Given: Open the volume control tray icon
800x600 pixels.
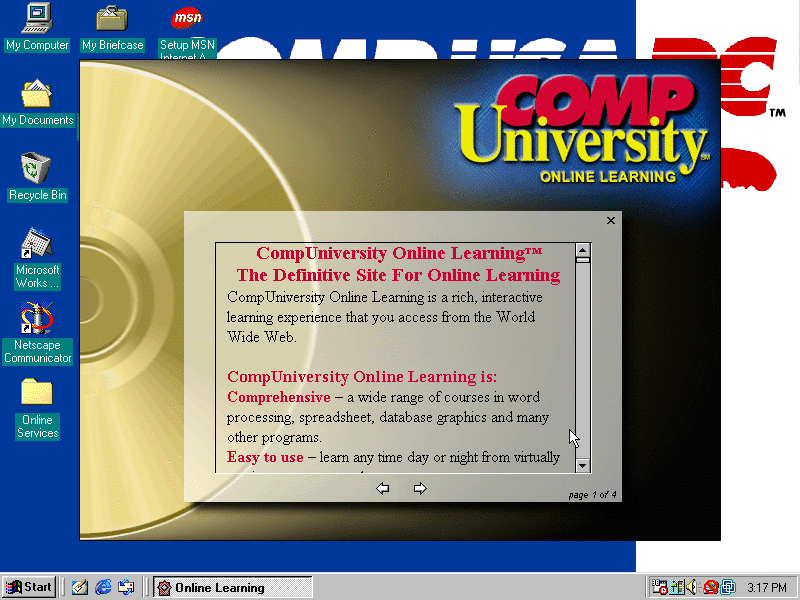Looking at the screenshot, I should [691, 587].
